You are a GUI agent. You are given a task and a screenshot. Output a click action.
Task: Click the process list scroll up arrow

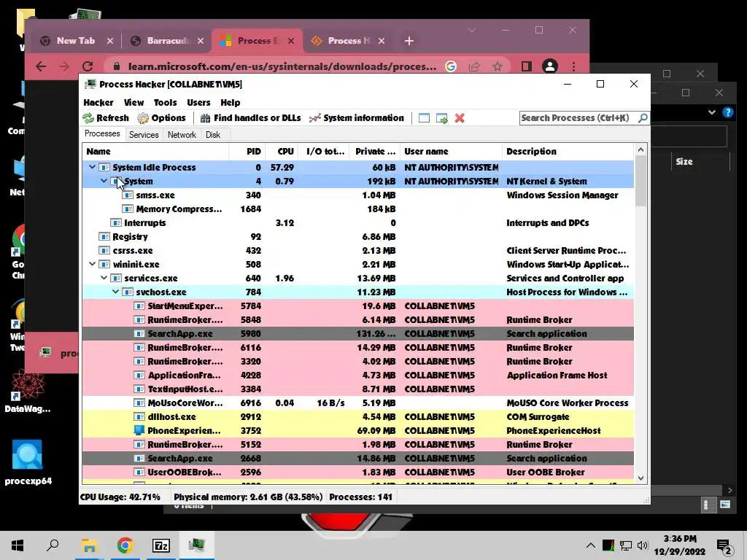[640, 149]
